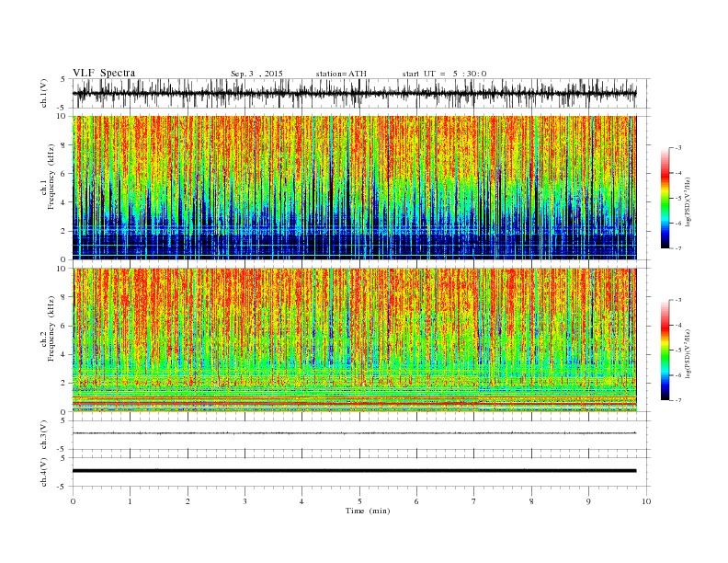The width and height of the screenshot is (728, 563).
Task: Click the ch.3(V) waveform trace panel
Action: click(361, 435)
